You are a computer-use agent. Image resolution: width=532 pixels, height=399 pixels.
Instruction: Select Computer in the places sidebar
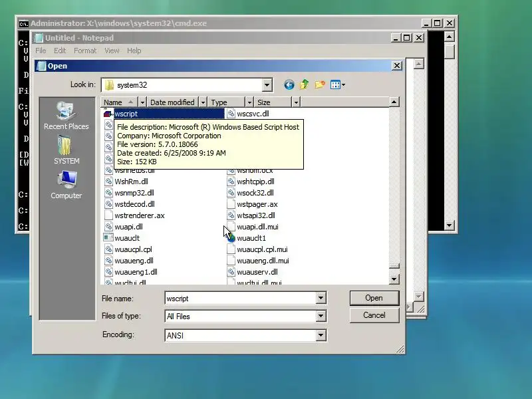(66, 185)
